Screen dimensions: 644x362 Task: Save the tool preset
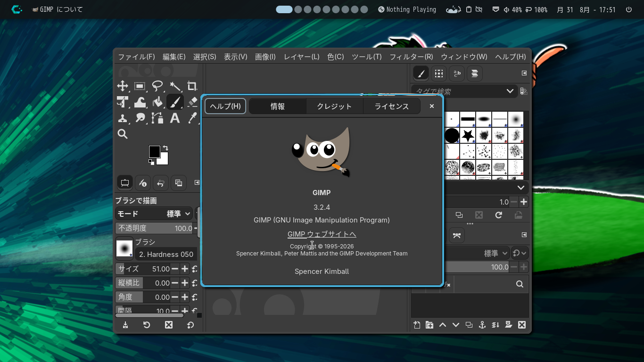point(125,325)
